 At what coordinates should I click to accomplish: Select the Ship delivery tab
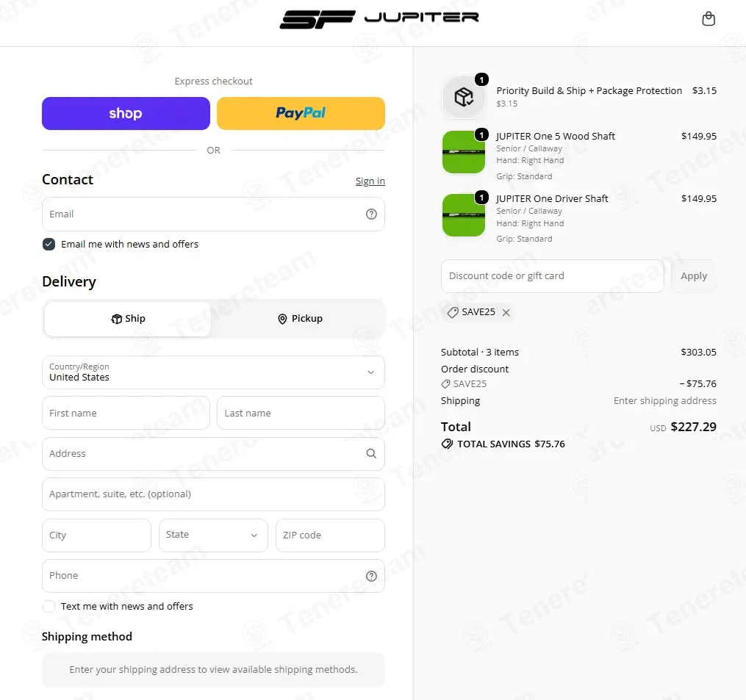(127, 319)
